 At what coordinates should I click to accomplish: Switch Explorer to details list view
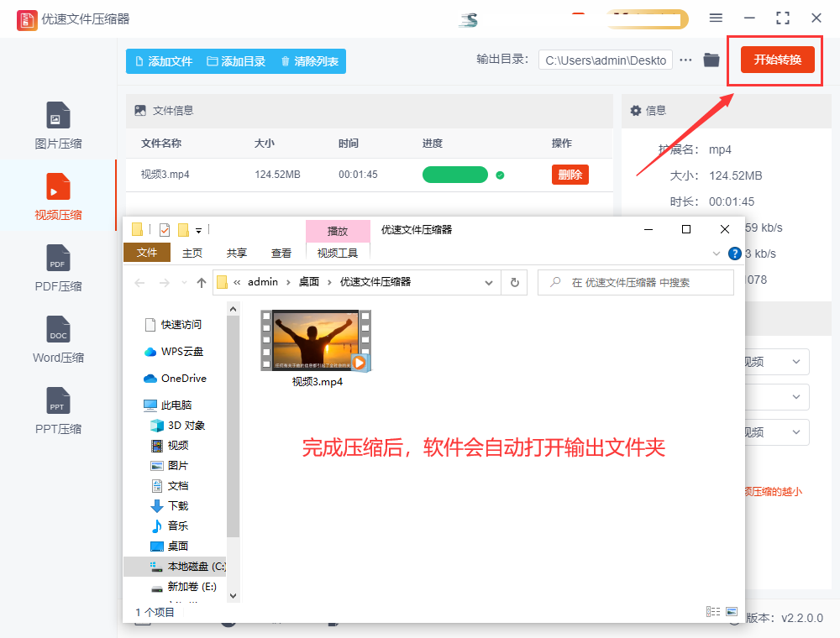click(713, 612)
